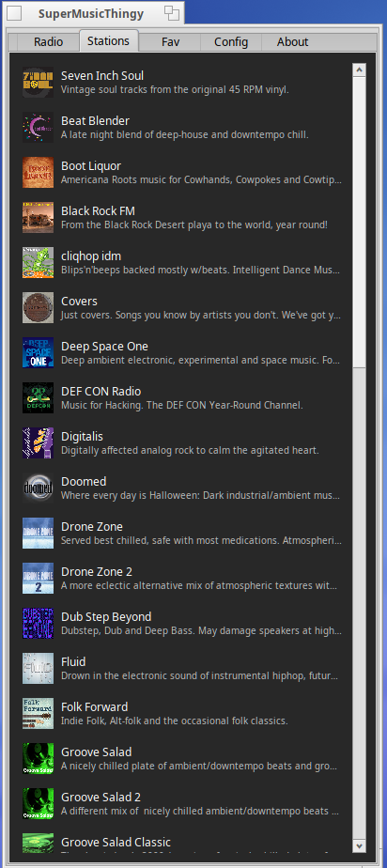Screen dimensions: 387x868
Task: Click the window menu button beside title
Action: tap(14, 13)
